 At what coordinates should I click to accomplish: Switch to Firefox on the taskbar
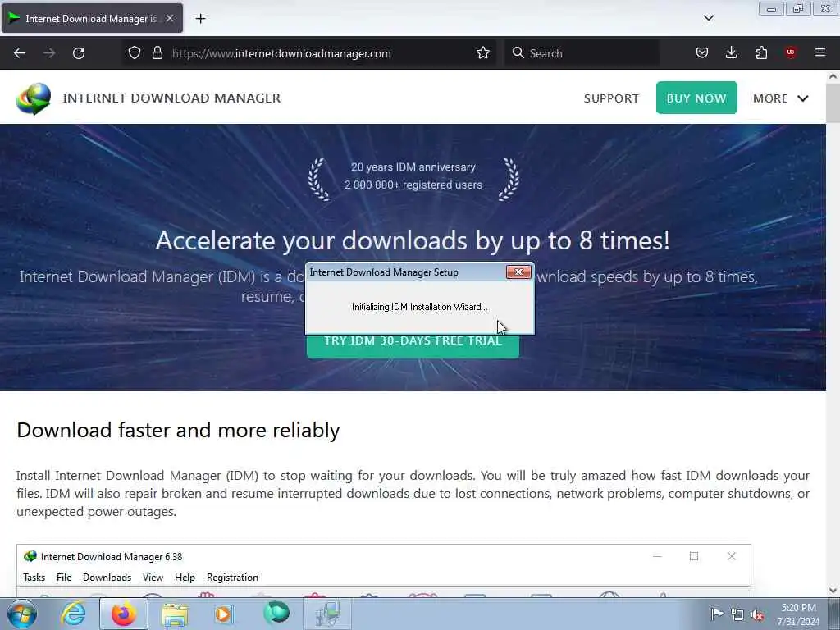click(124, 614)
